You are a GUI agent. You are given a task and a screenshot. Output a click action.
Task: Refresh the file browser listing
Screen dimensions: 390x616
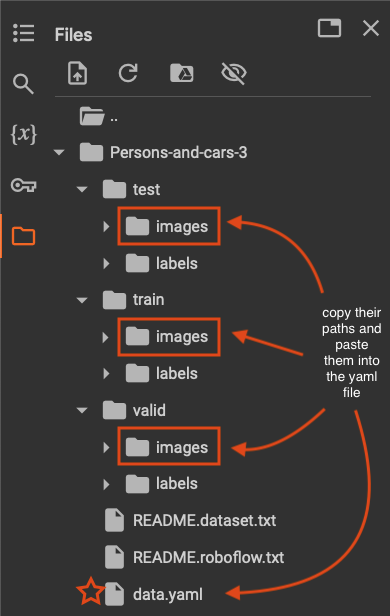click(128, 73)
